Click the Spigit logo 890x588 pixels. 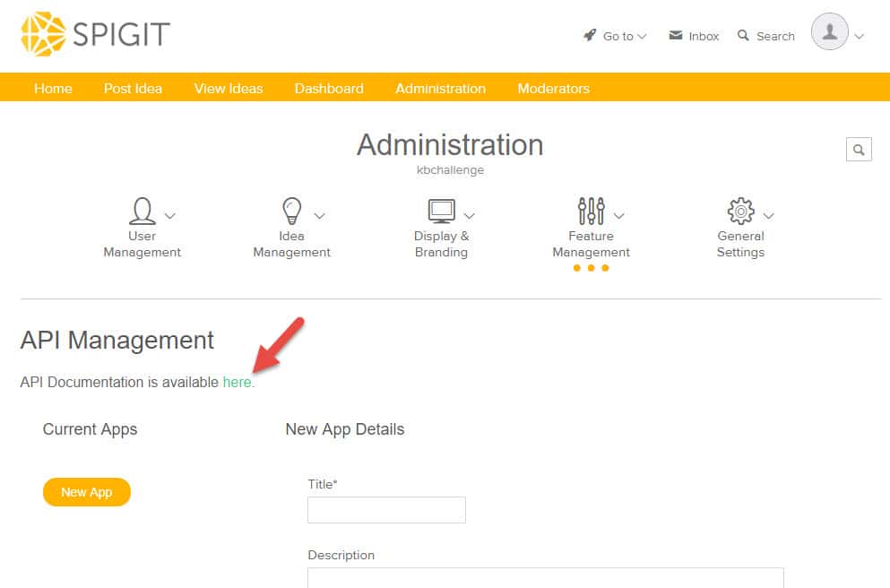pyautogui.click(x=95, y=35)
